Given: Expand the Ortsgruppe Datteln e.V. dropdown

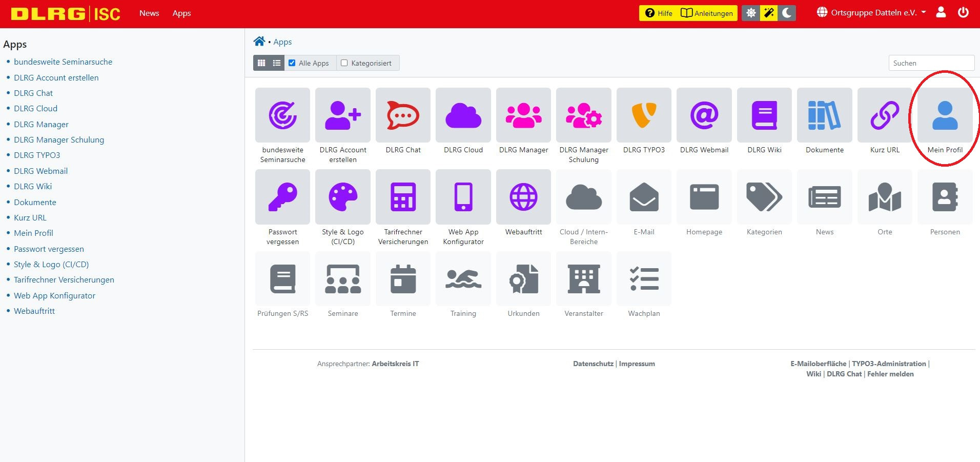Looking at the screenshot, I should [x=871, y=12].
